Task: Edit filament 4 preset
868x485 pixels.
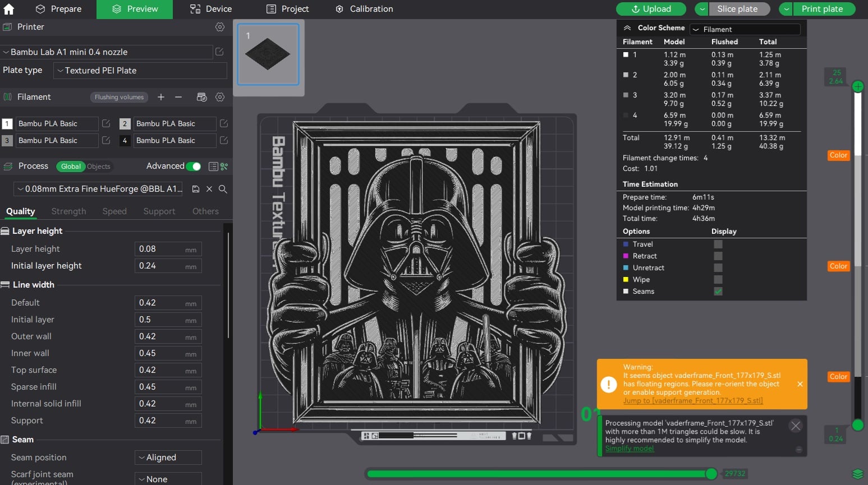Action: pos(224,140)
